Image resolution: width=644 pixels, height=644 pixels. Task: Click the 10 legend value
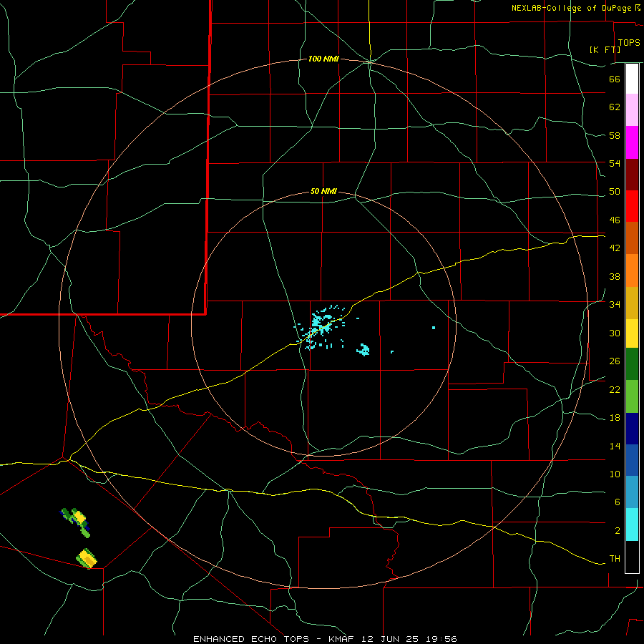(615, 474)
